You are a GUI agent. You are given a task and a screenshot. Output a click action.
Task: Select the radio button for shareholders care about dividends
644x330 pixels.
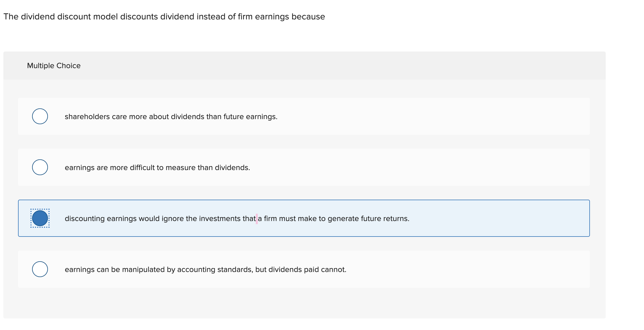coord(40,116)
